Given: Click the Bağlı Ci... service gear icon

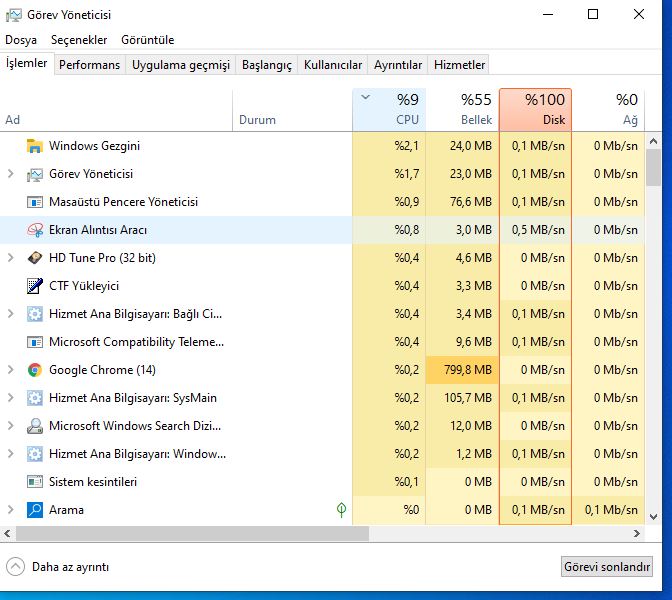Looking at the screenshot, I should point(35,314).
